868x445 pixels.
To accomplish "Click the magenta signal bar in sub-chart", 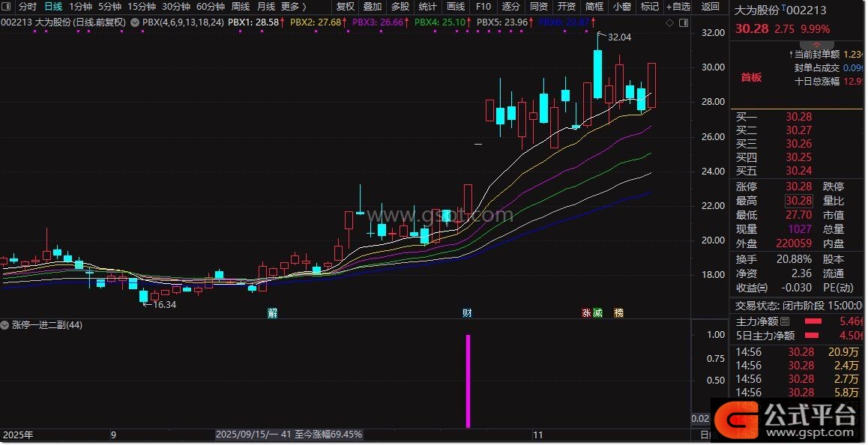I will coord(468,381).
